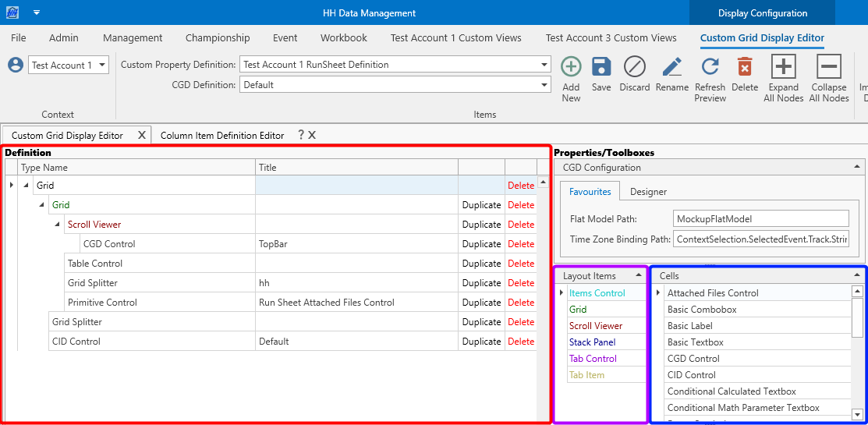Screen dimensions: 868x425
Task: Switch to Column Item Definition Editor tab
Action: 222,135
